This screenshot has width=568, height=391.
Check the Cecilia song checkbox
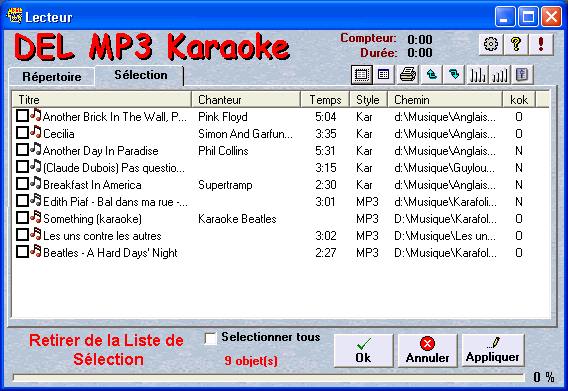tap(22, 133)
